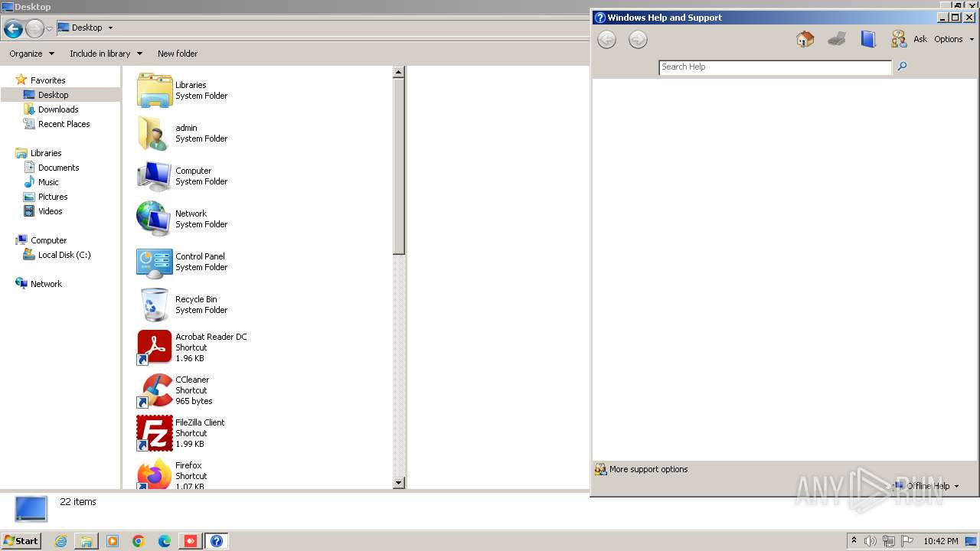Click Explorer back arrow button
Screen dimensions: 980x551
(13, 29)
